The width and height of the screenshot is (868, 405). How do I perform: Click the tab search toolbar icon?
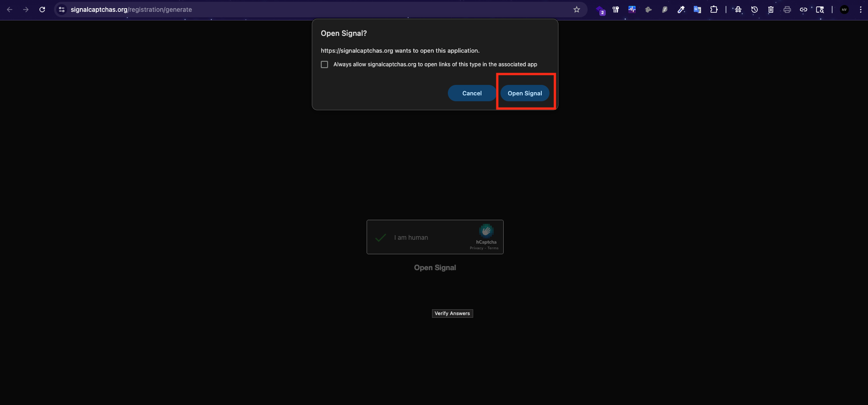coord(820,10)
